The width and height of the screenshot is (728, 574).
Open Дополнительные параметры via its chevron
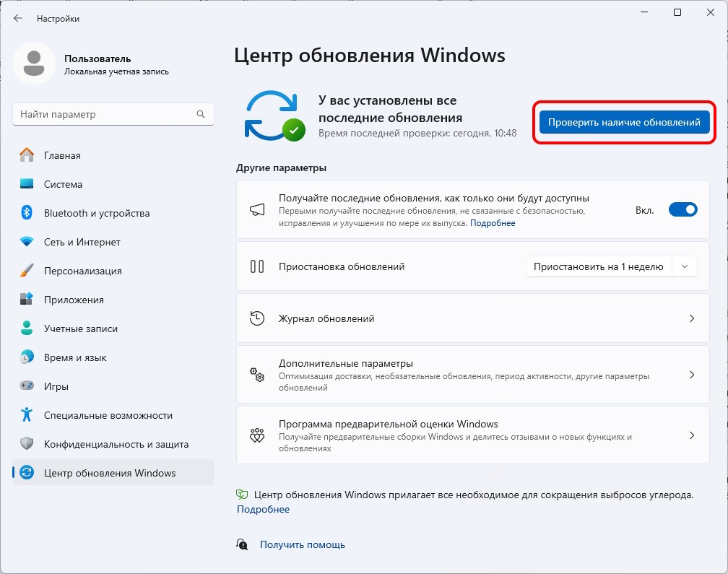pos(691,375)
